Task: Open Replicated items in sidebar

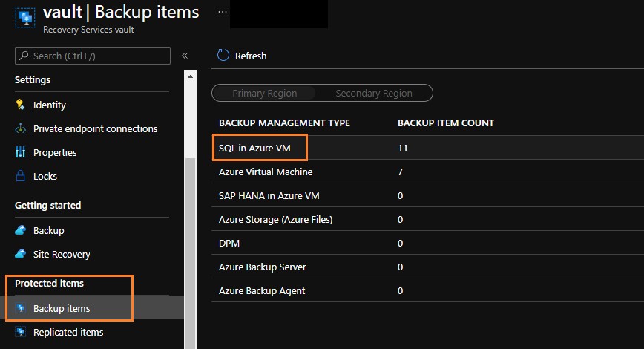Action: point(68,332)
